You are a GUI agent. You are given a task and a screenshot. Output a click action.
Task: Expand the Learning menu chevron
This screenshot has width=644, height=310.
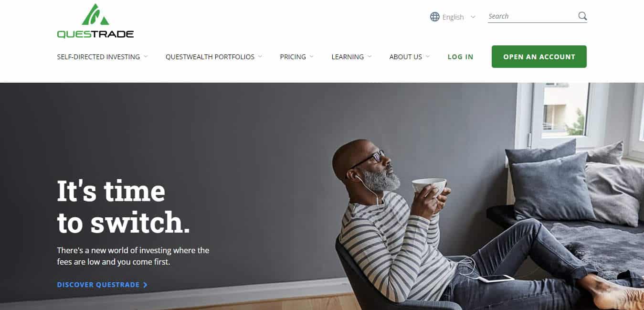coord(370,56)
